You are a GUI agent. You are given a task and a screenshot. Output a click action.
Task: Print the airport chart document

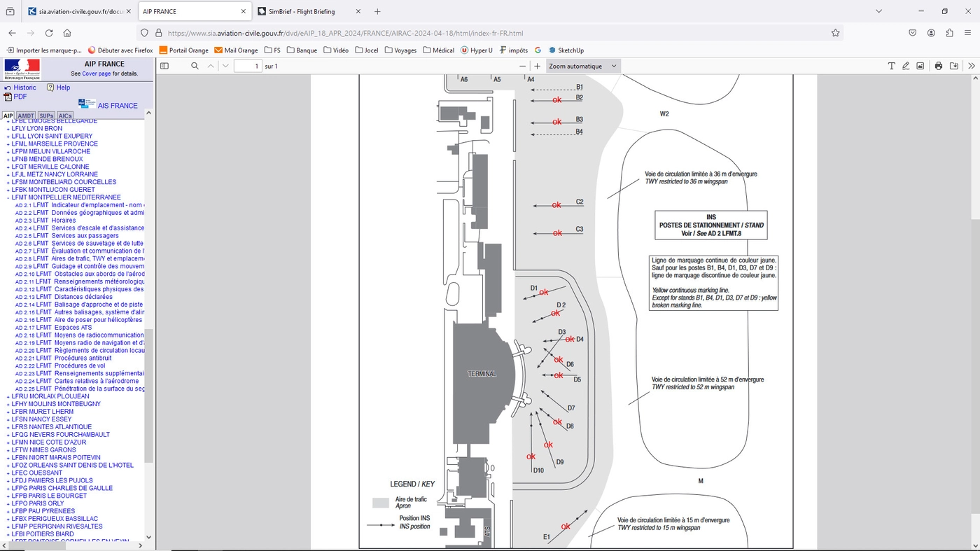coord(937,65)
